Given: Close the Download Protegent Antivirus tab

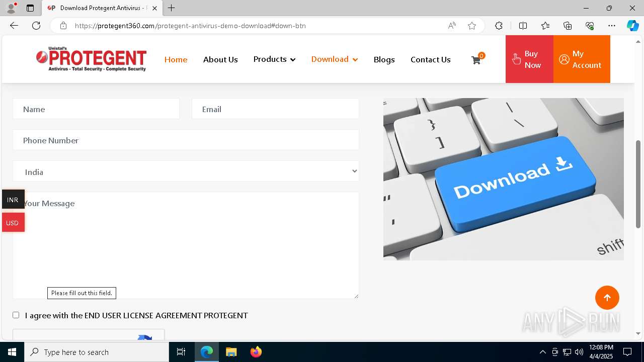Looking at the screenshot, I should 154,8.
